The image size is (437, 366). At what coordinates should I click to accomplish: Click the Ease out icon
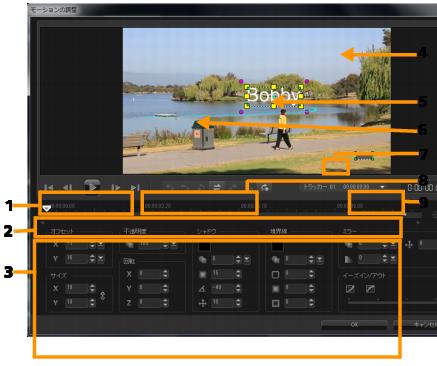[x=370, y=289]
